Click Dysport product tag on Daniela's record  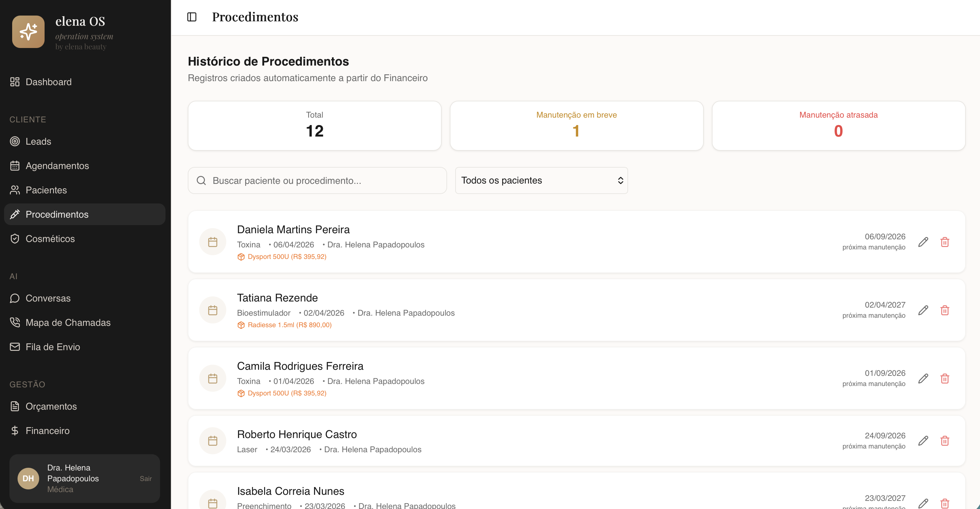click(282, 257)
